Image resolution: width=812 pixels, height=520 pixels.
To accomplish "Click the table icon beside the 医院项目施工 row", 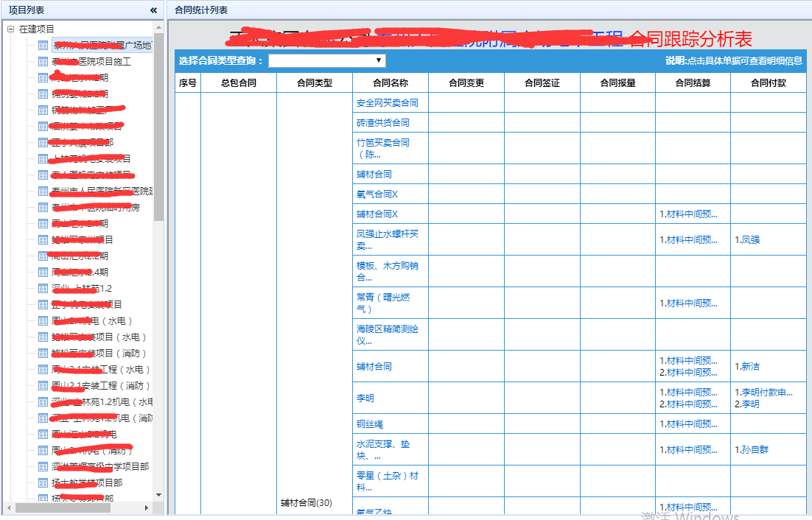I will [x=43, y=62].
